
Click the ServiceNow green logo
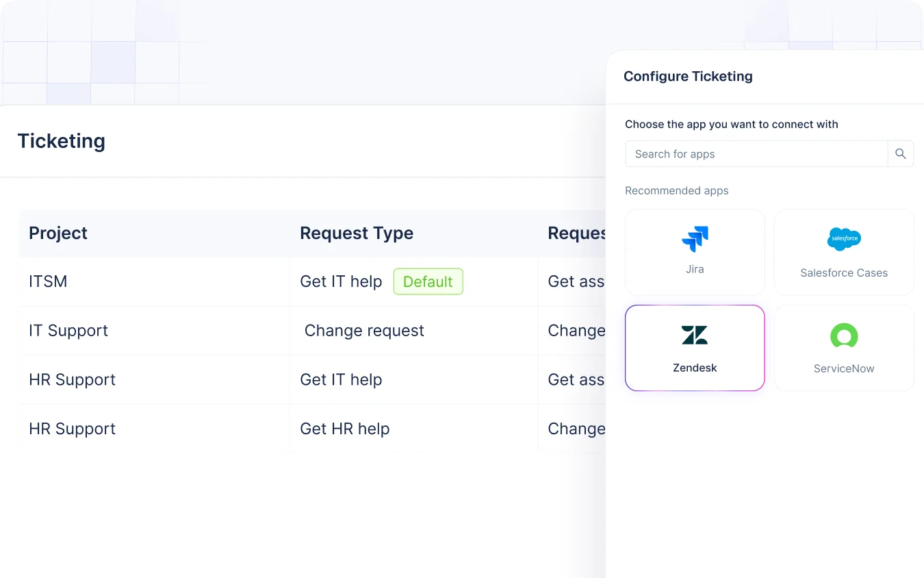click(844, 336)
